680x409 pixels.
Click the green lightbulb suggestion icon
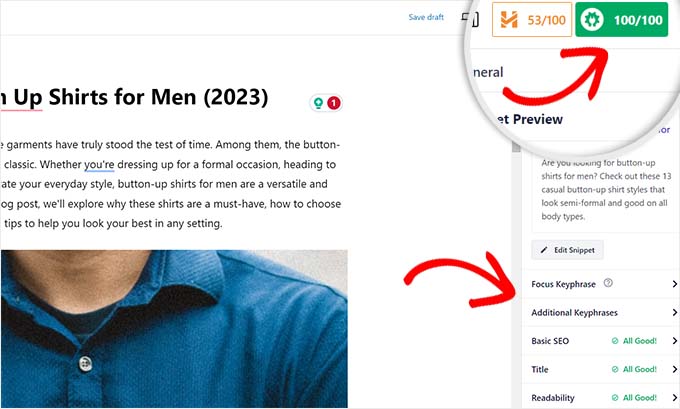319,103
